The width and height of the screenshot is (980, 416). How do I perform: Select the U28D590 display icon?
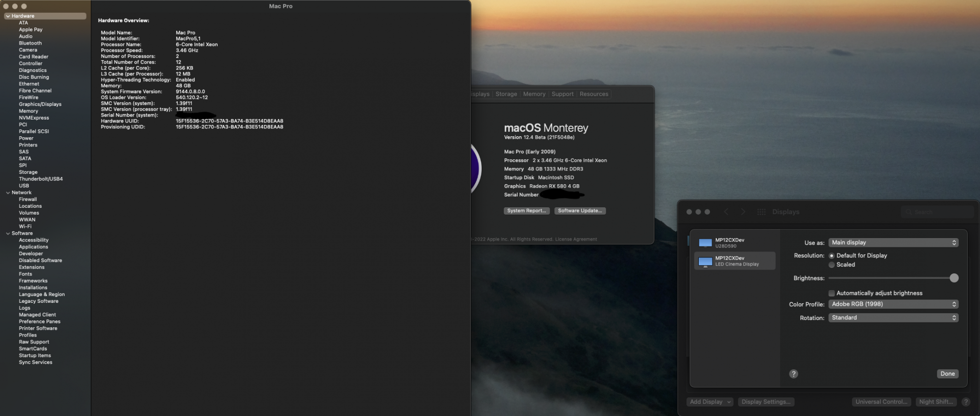[705, 243]
